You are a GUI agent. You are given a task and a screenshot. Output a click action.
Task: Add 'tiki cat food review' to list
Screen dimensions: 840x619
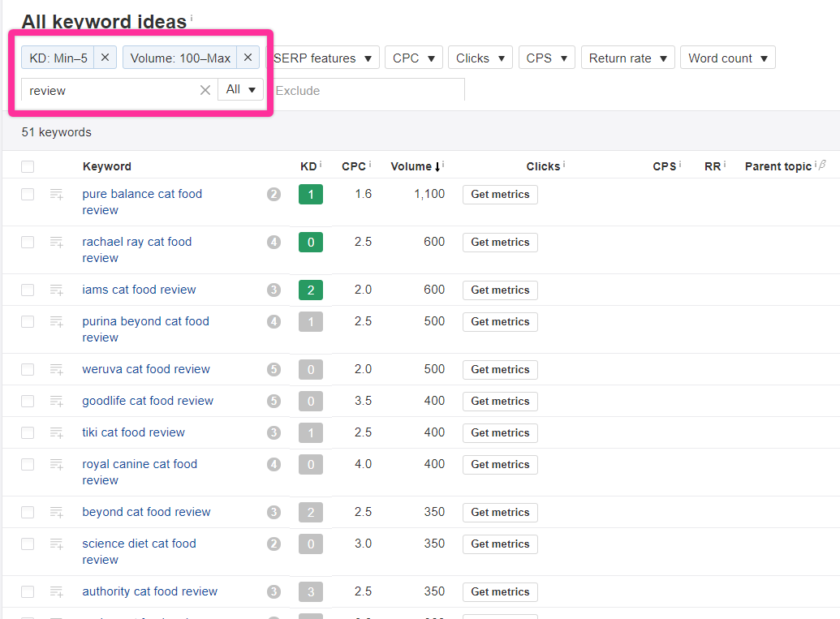click(x=56, y=432)
